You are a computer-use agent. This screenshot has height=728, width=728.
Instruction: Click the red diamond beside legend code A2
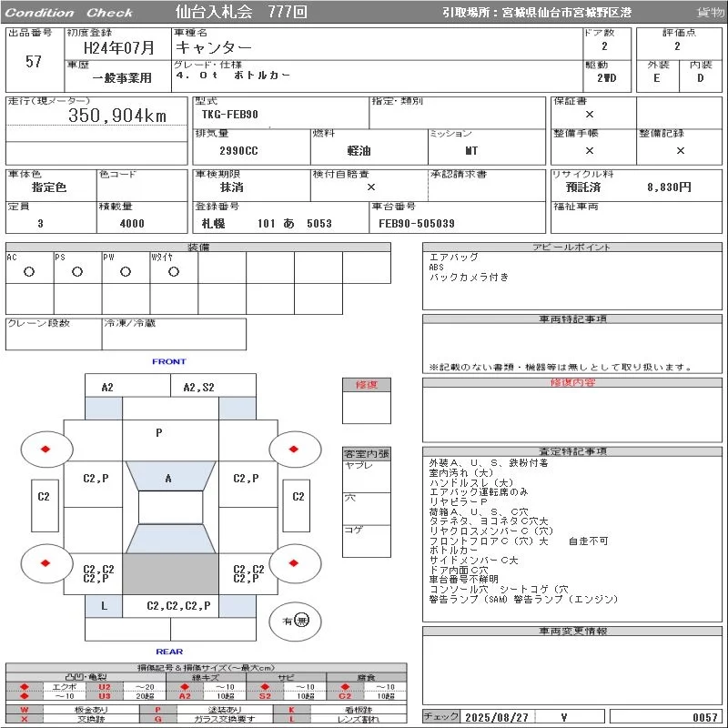[x=186, y=687]
